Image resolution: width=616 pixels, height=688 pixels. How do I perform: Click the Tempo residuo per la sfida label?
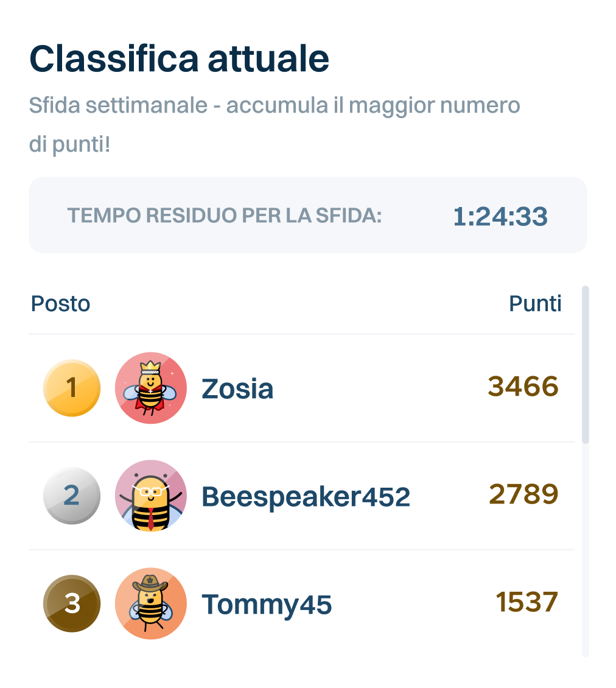tap(225, 215)
